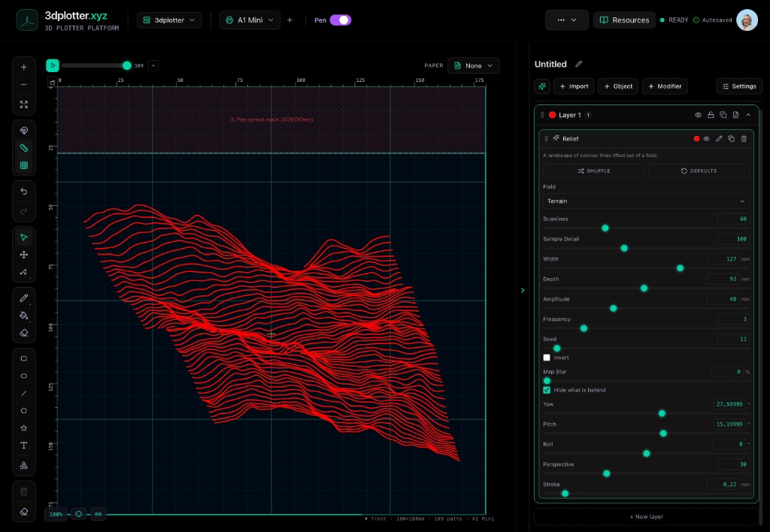Zoom in with the plus icon

pos(23,67)
